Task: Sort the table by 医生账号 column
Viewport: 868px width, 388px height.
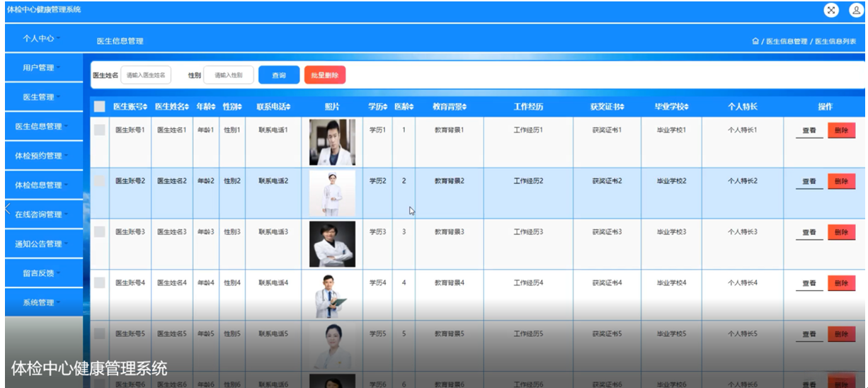Action: pos(130,107)
